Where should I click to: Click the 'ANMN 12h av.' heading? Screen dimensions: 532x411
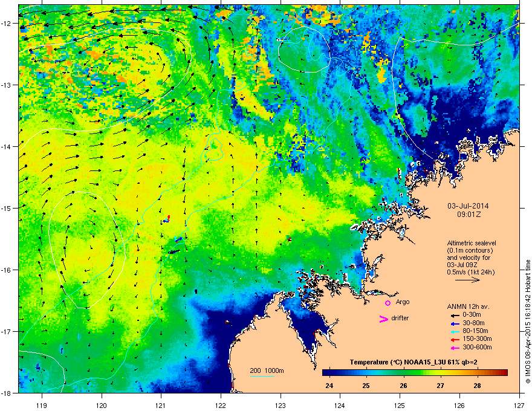pyautogui.click(x=468, y=306)
